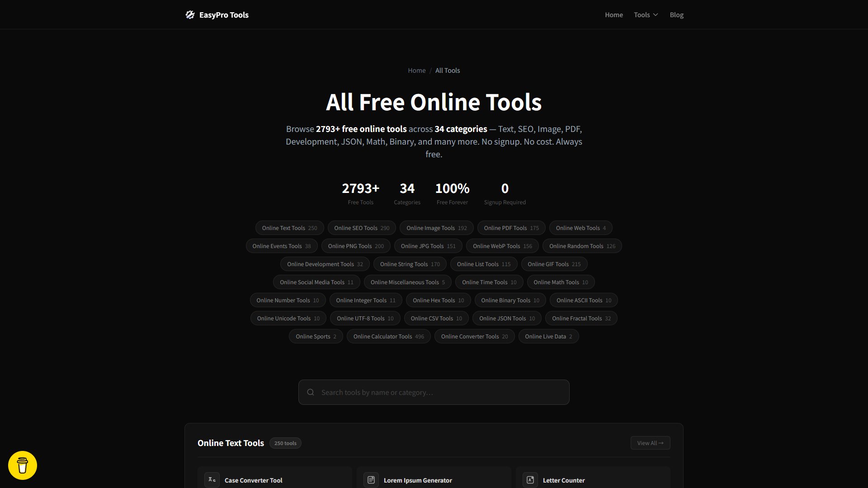This screenshot has height=488, width=868.
Task: Click the 34 Categories statistic
Action: (407, 193)
